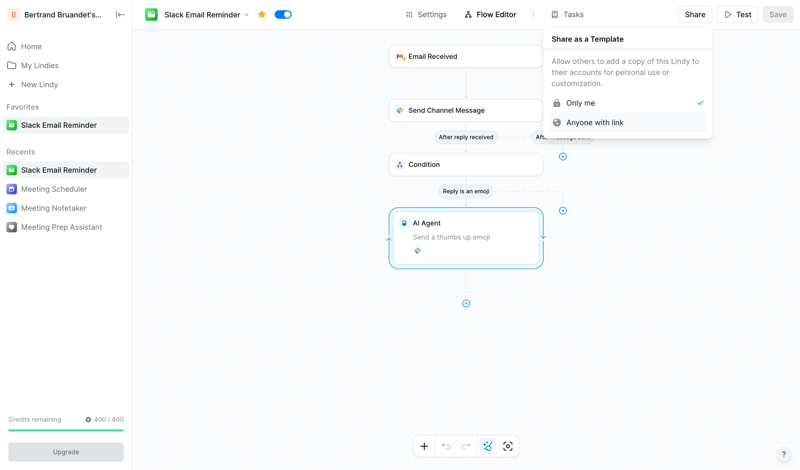Screen dimensions: 800x470
Task: Click the Upgrade button
Action: click(66, 452)
